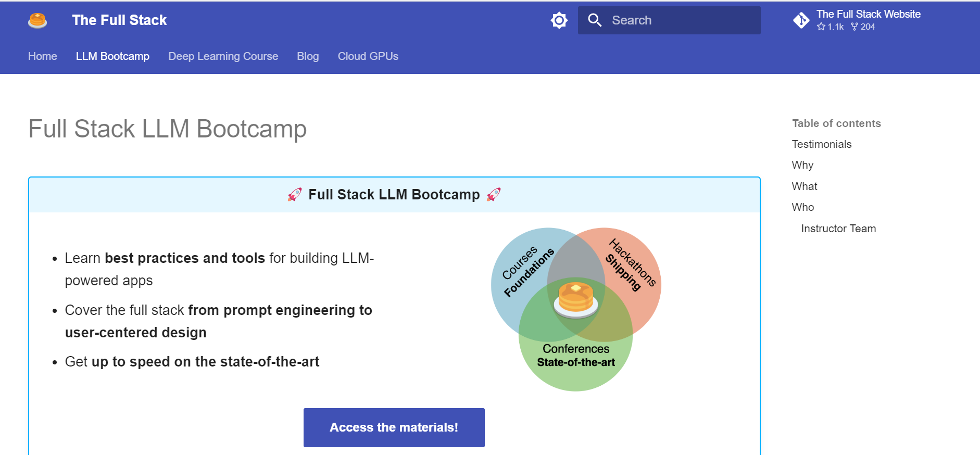Screen dimensions: 980x455
Task: Click the pancake stack logo in the header
Action: [36, 20]
